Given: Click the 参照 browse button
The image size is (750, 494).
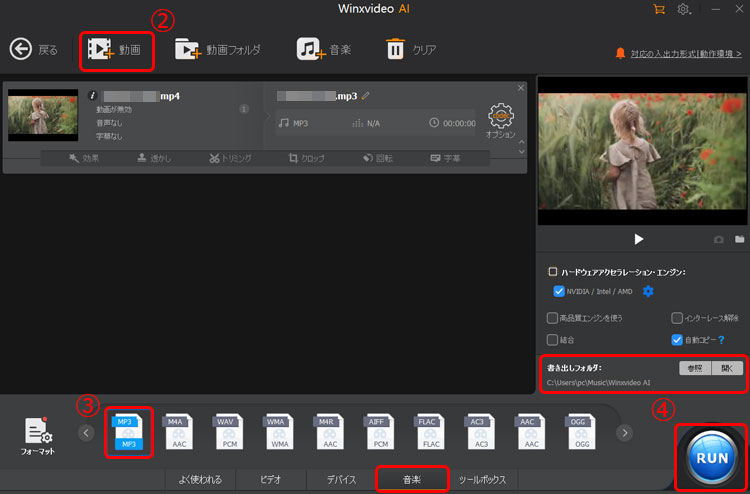Looking at the screenshot, I should 691,368.
